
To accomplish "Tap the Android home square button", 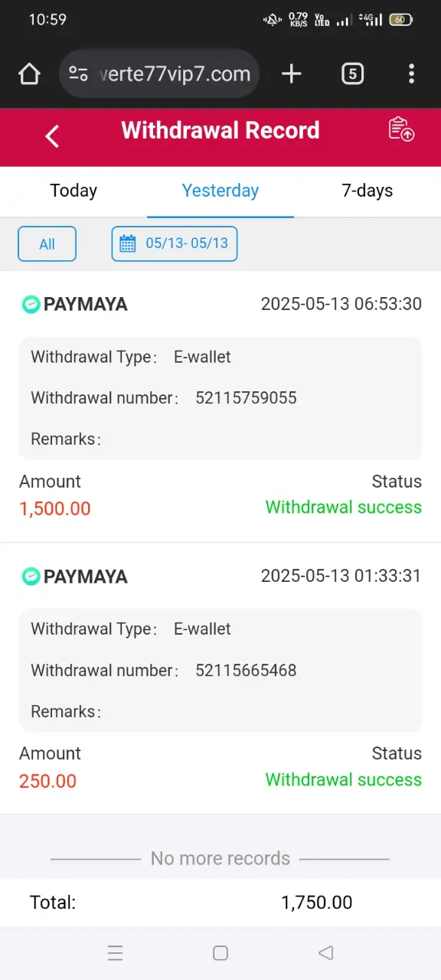I will pyautogui.click(x=220, y=953).
